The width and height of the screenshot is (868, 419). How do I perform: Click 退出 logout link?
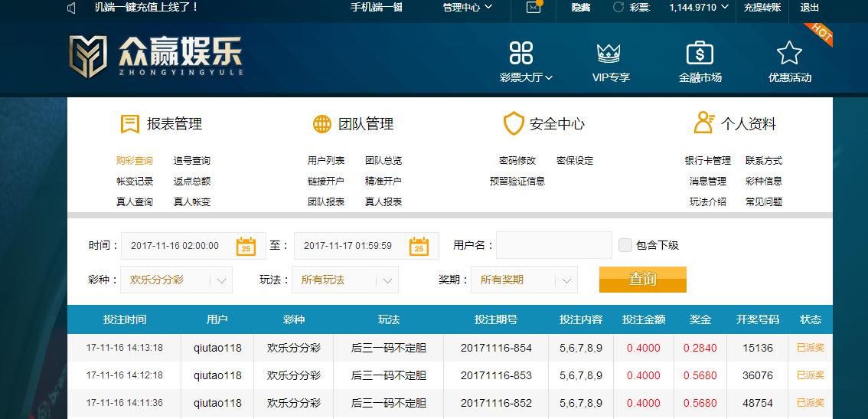(x=810, y=7)
